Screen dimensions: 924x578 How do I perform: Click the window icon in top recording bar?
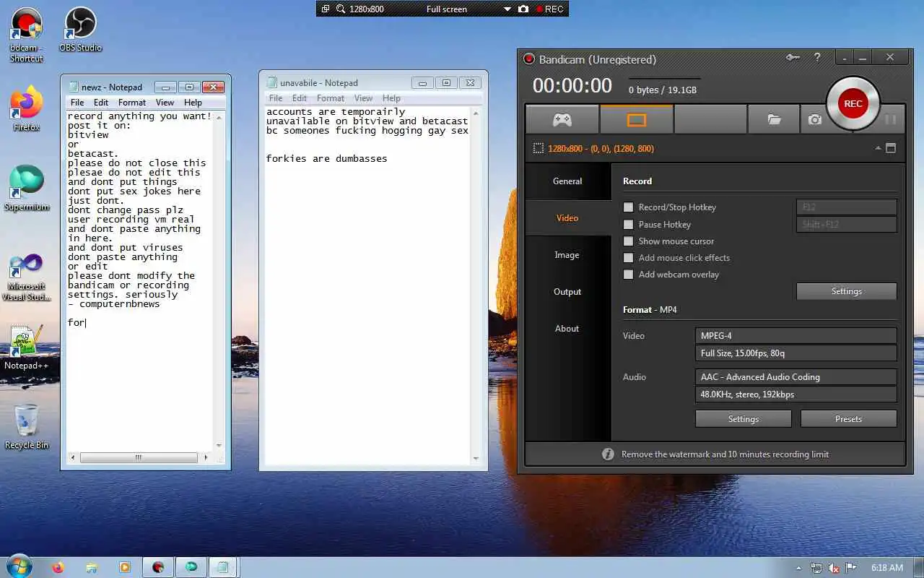coord(326,9)
